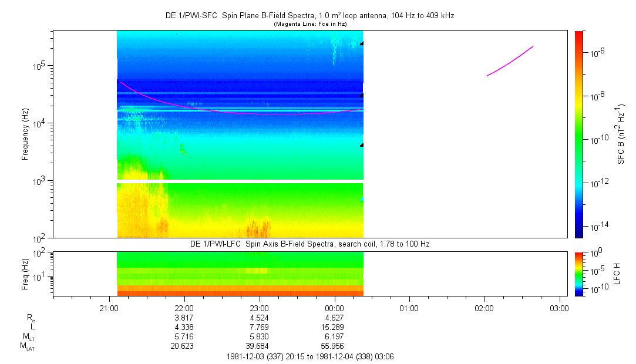Click the Magenta Line Fce subtitle text
Viewport: 636px width, 364px height.
(x=309, y=24)
